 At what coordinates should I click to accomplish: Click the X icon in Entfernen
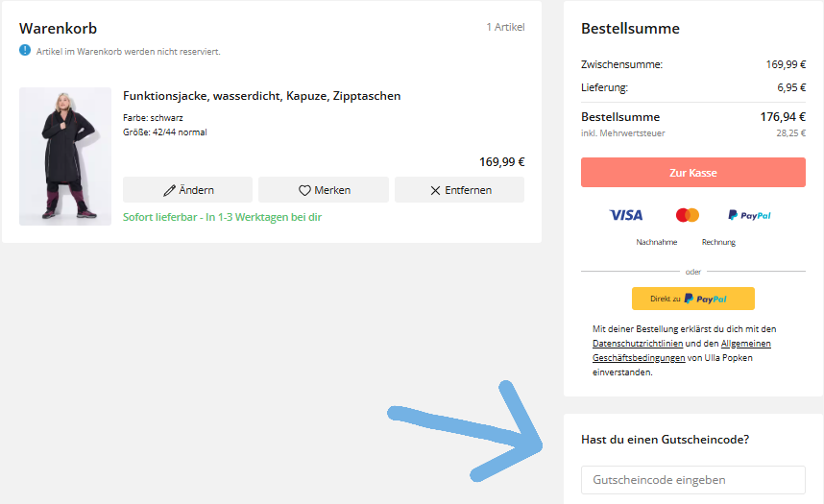435,190
